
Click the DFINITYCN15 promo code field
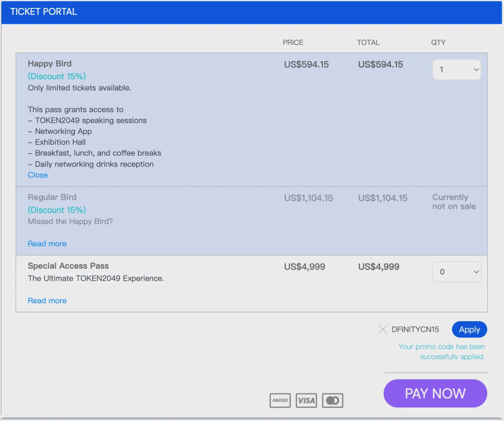point(415,330)
